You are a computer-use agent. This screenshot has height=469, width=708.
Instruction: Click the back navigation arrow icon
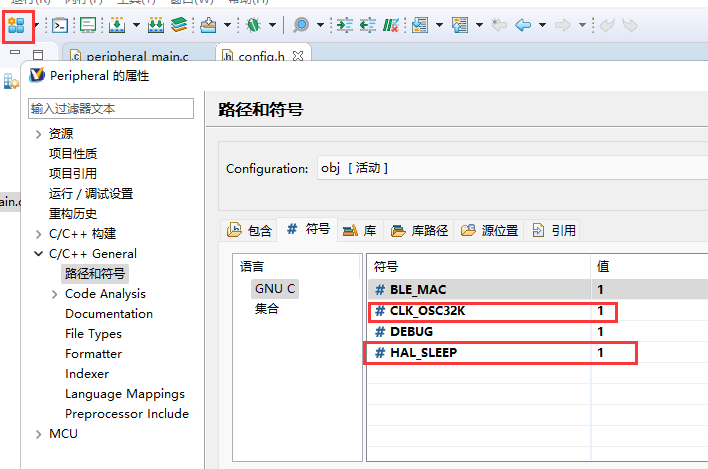(522, 25)
